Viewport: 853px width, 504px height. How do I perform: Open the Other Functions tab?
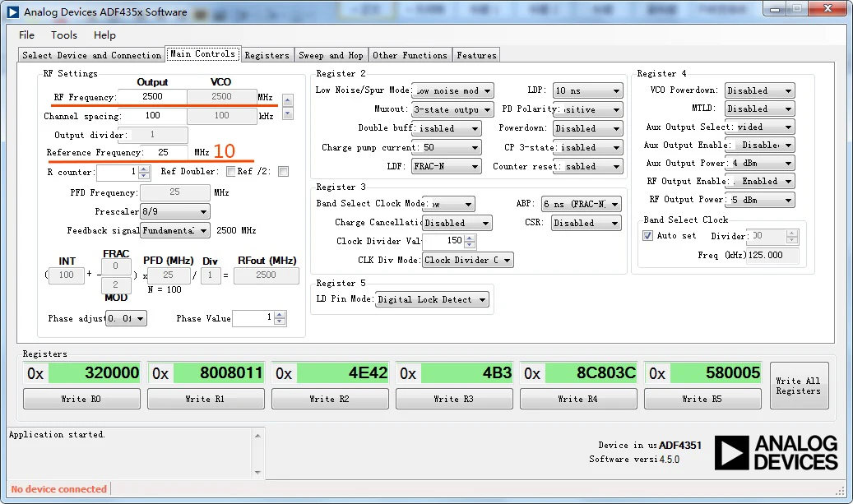[x=410, y=55]
